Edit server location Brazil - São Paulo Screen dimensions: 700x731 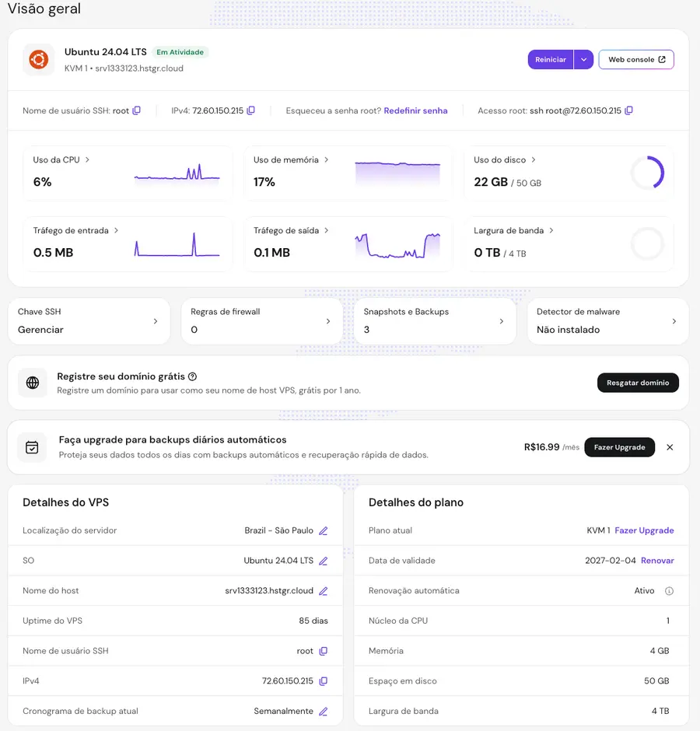[x=324, y=530]
